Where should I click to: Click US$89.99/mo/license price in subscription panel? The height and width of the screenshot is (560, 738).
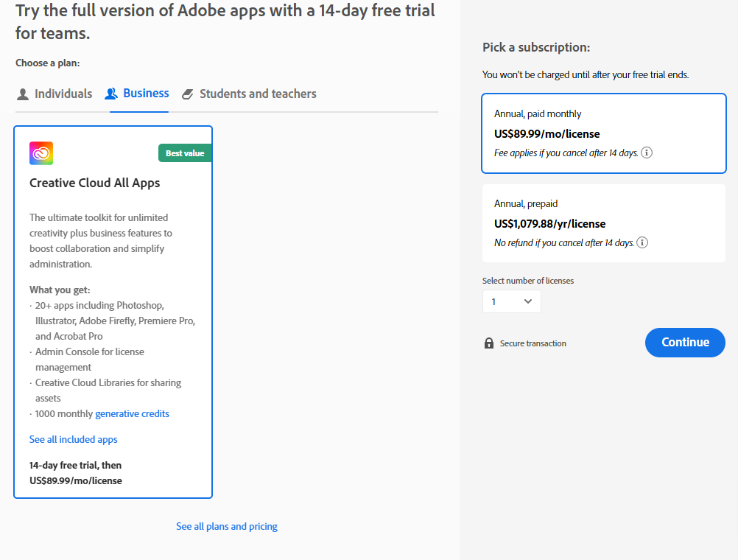(547, 134)
